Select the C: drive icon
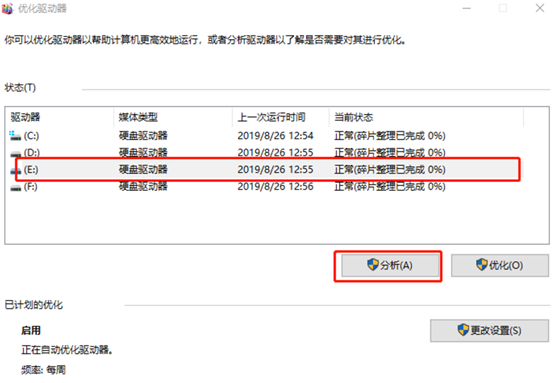554x383 pixels. (15, 136)
